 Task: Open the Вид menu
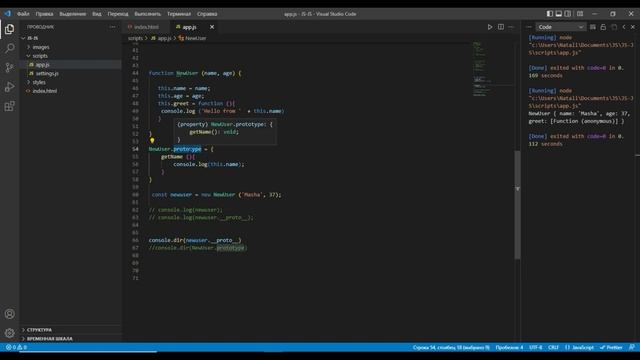coord(96,14)
